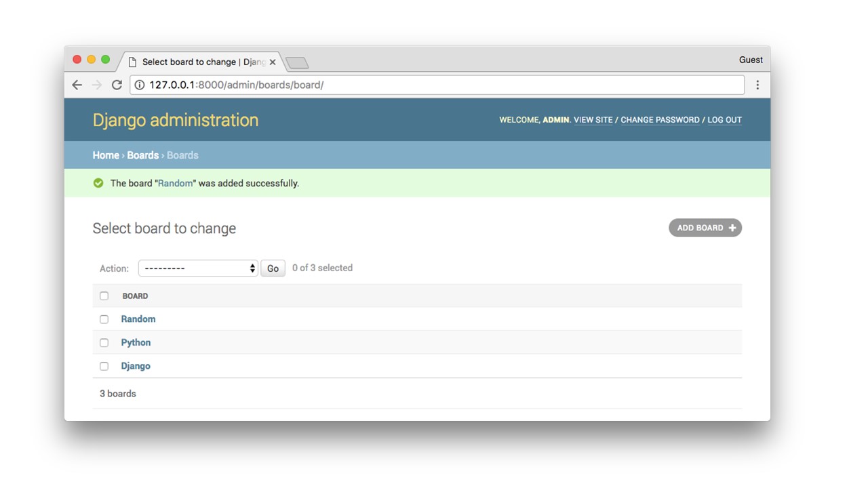Click the Add Board button
The height and width of the screenshot is (488, 868).
[x=705, y=228]
